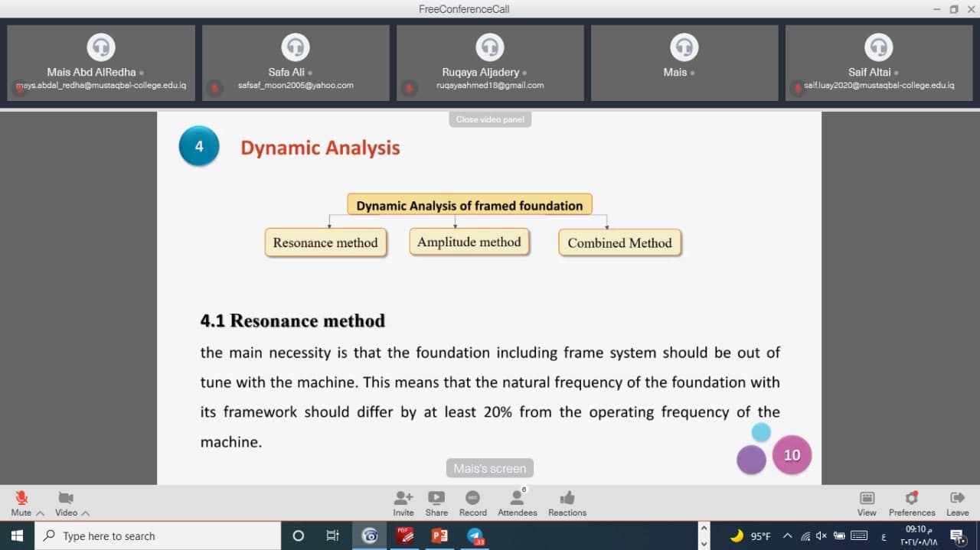Select Saif Altai's participant tile

(x=879, y=63)
